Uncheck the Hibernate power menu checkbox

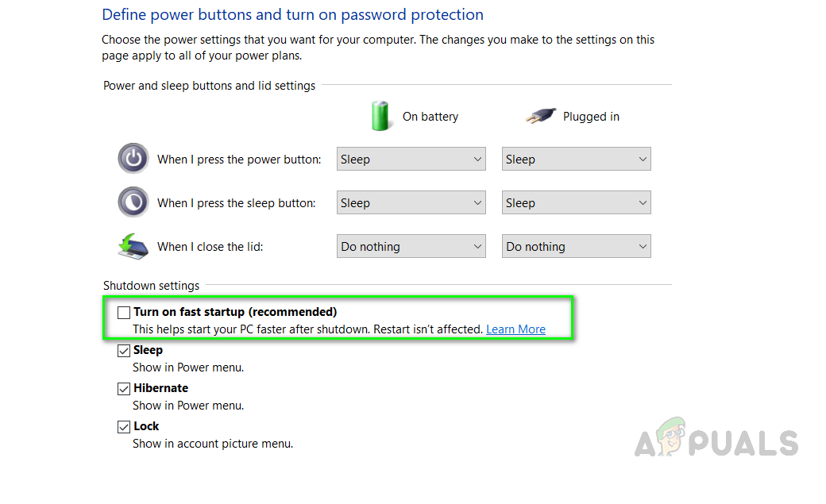tap(124, 388)
